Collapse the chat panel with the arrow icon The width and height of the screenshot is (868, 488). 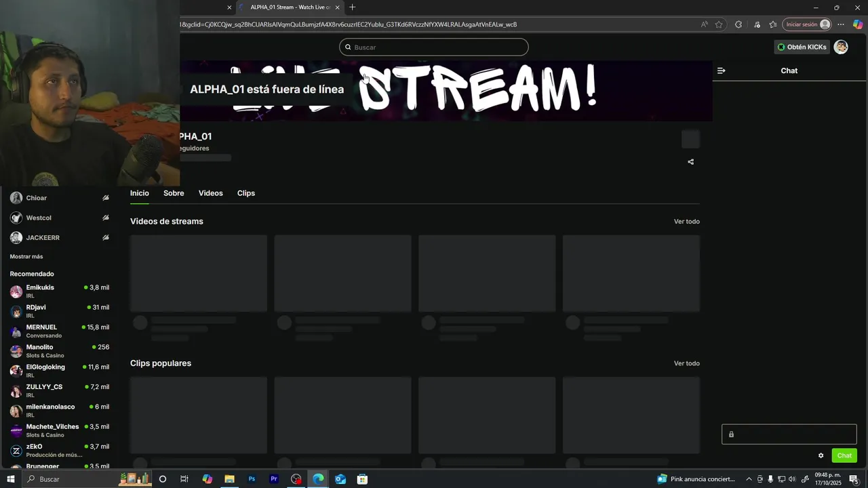tap(721, 70)
